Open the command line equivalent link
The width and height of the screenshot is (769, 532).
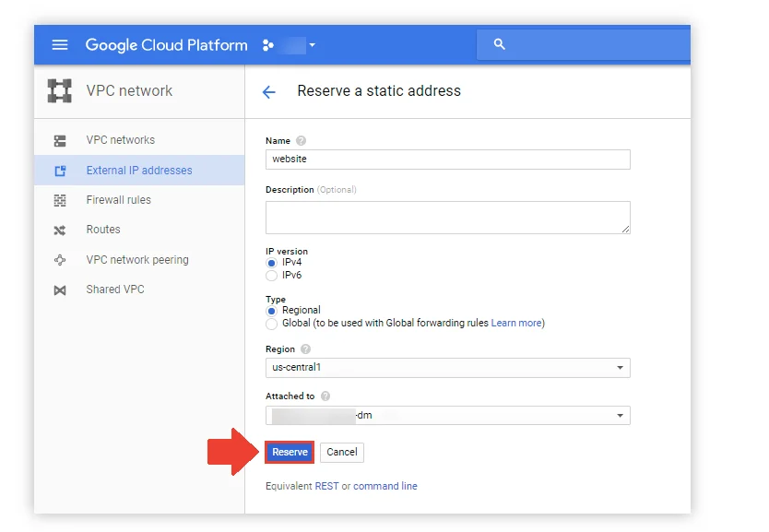click(x=385, y=486)
